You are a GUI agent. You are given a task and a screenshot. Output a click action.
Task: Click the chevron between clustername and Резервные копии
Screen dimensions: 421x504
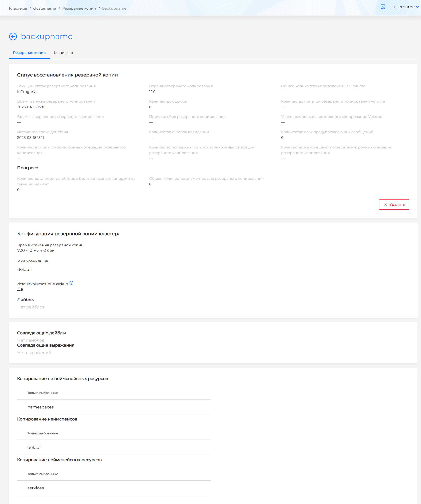(59, 8)
